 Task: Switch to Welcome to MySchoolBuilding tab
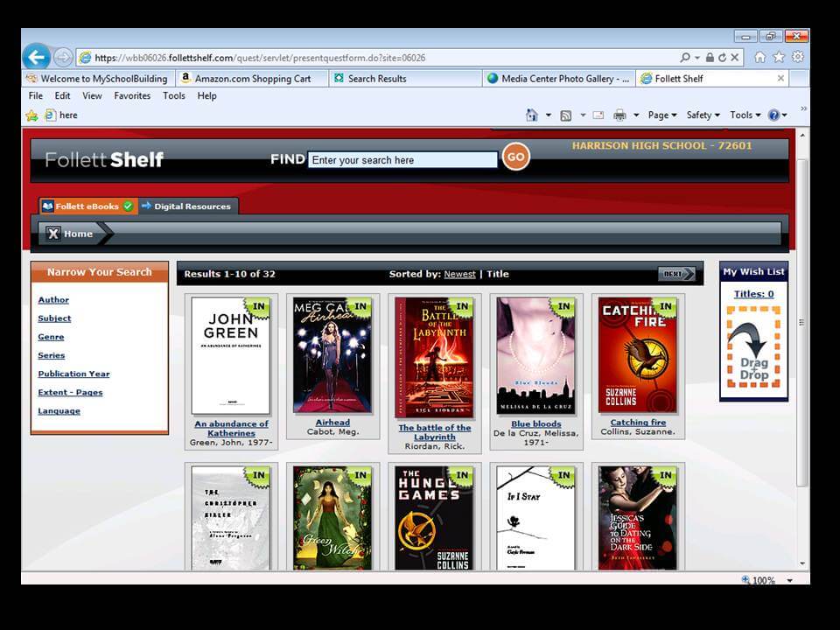(x=98, y=78)
